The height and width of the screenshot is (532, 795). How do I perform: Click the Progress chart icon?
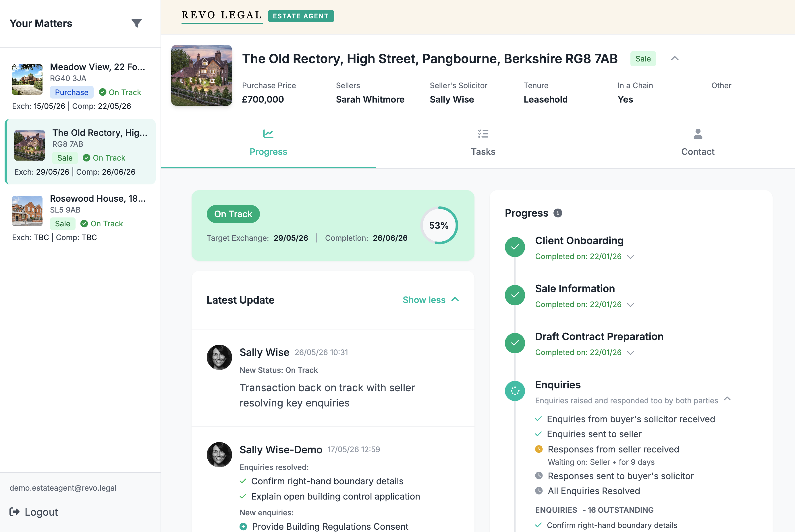point(268,134)
